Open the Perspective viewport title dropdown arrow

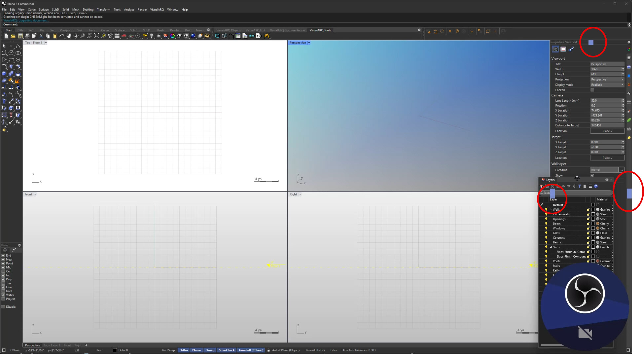coord(309,43)
